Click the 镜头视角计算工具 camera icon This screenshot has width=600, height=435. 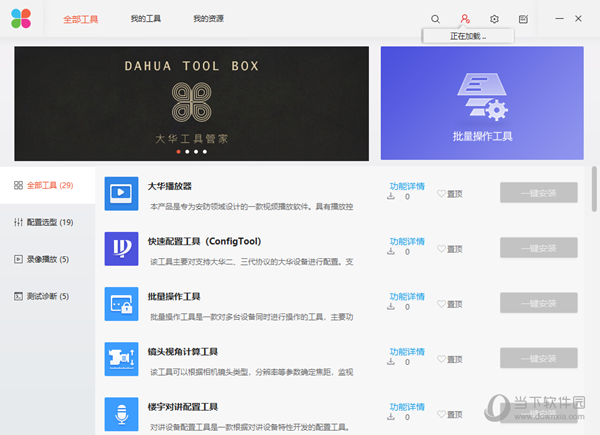coord(121,359)
